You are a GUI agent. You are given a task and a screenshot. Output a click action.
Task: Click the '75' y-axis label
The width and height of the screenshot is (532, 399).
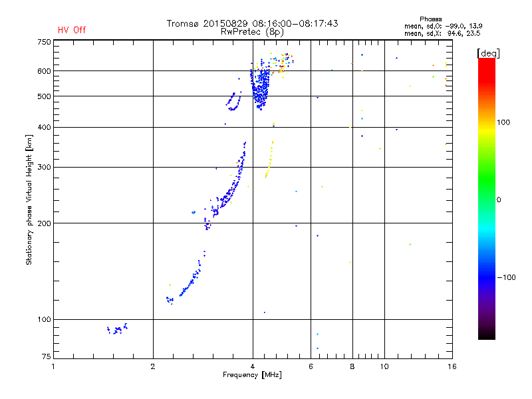tap(47, 356)
